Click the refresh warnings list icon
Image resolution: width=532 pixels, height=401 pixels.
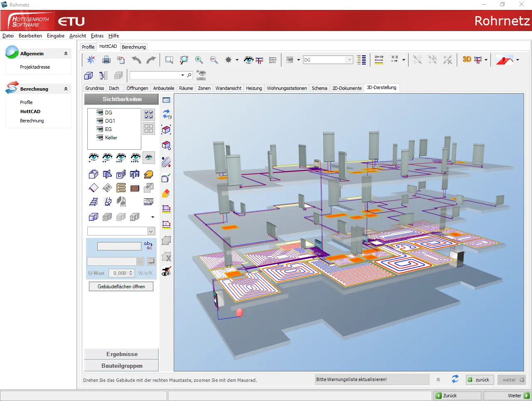click(455, 379)
